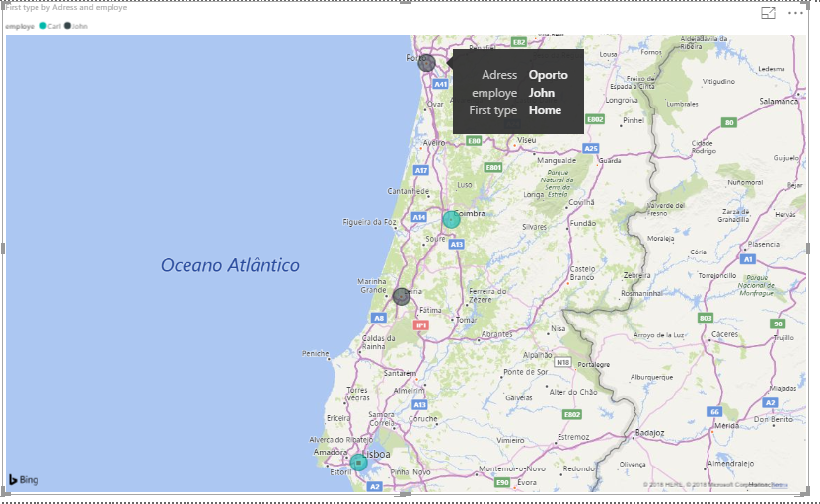Click the E82 road shield

tap(519, 42)
